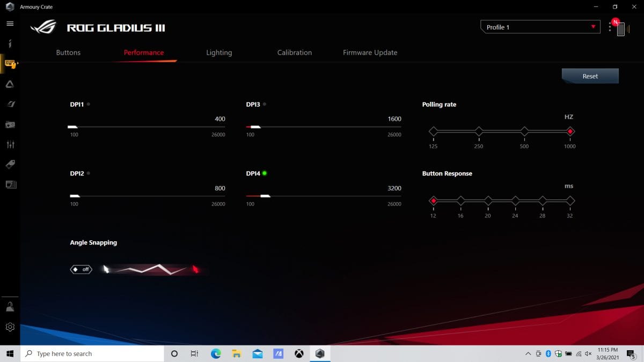Switch to the Buttons tab

(x=68, y=53)
